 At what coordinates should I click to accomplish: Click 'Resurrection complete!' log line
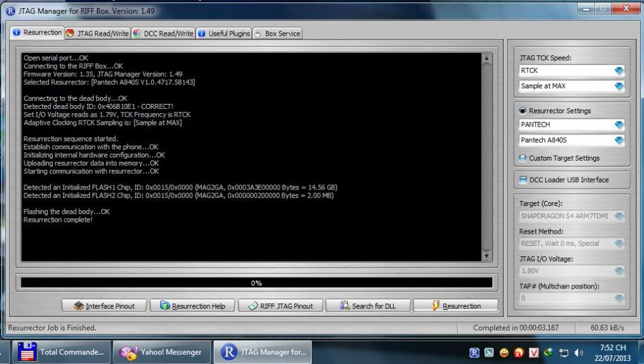tap(58, 220)
